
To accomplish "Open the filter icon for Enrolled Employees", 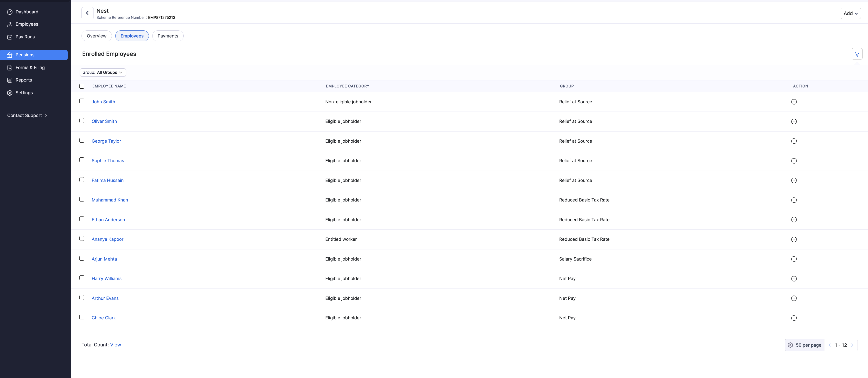I will 857,54.
